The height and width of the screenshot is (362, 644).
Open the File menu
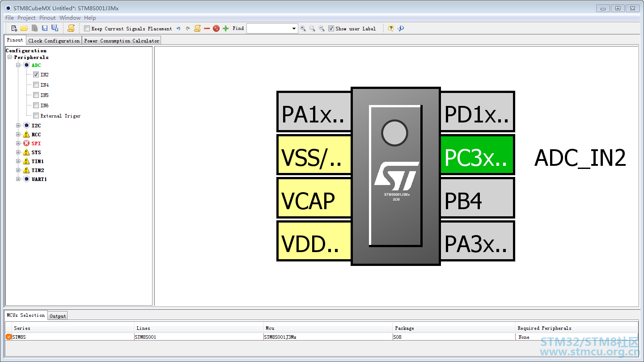tap(9, 18)
